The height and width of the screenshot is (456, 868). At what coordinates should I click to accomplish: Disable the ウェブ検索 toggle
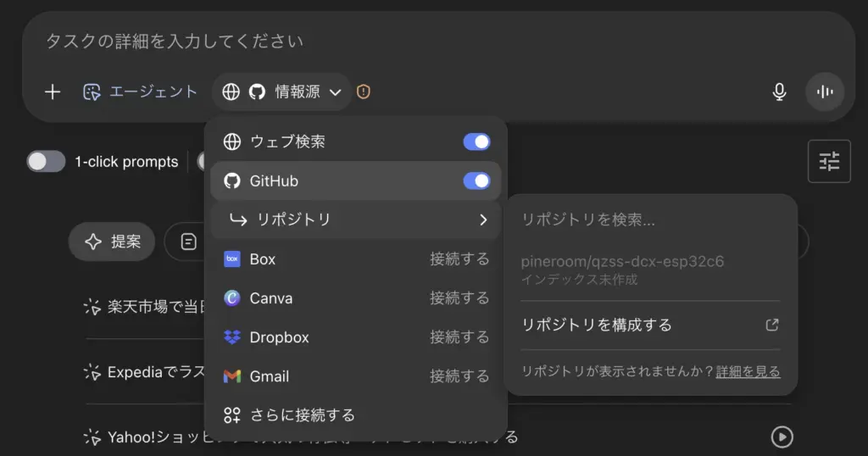(476, 142)
